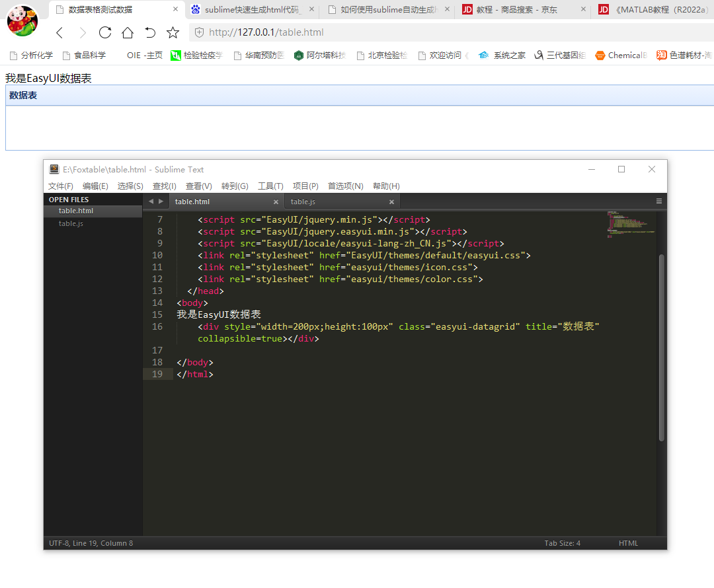
Task: Bookmark this page with the star icon
Action: pyautogui.click(x=173, y=32)
